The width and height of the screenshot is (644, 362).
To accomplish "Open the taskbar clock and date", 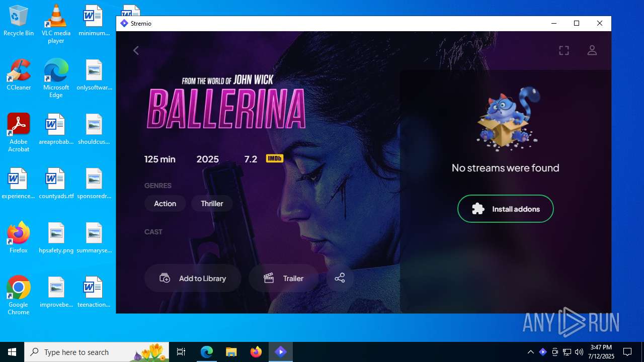I will tap(602, 352).
